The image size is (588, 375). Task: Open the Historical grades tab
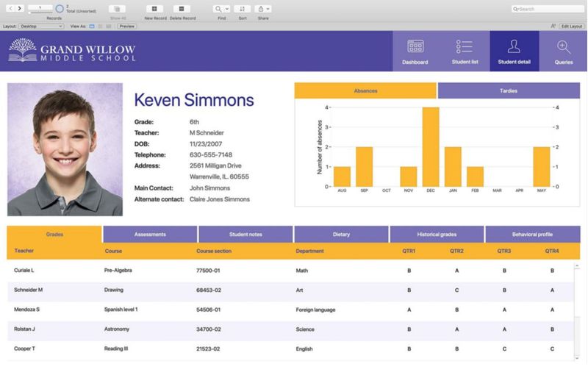click(437, 235)
